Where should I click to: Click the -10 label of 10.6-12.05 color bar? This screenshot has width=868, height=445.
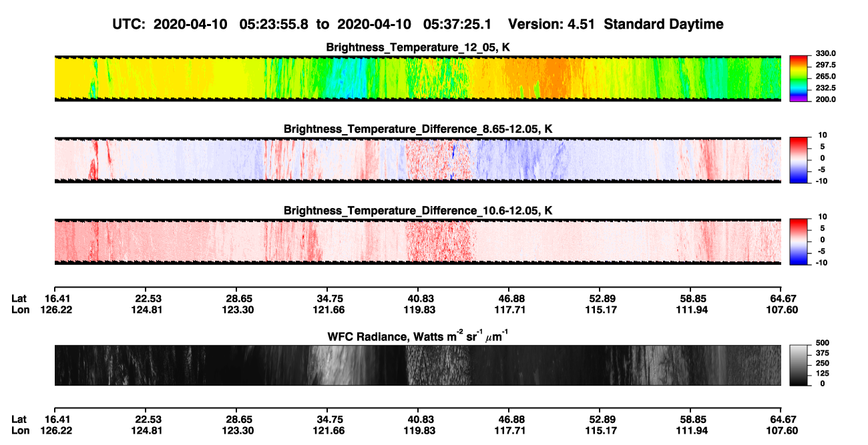pos(821,262)
